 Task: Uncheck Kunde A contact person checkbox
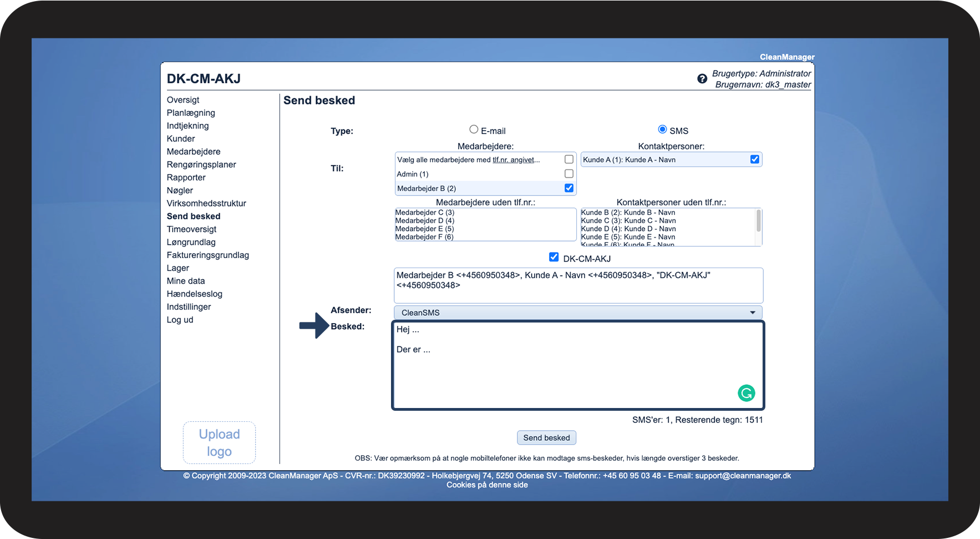[754, 159]
